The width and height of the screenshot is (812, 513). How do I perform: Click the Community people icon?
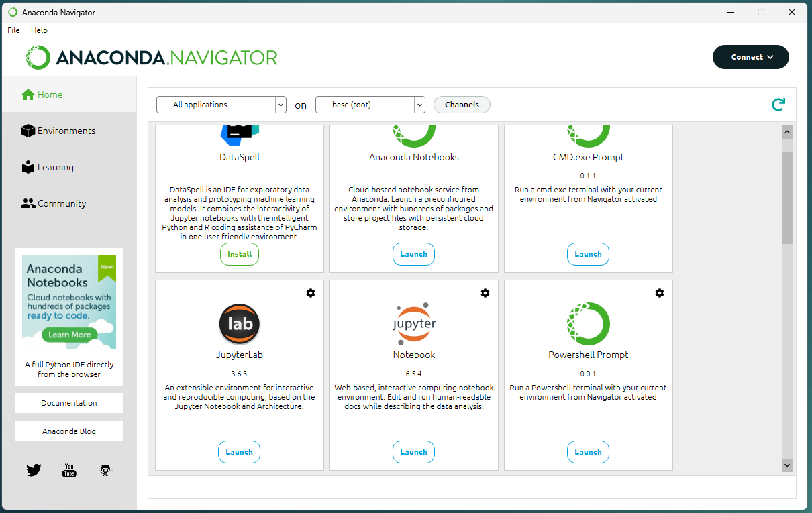coord(28,203)
